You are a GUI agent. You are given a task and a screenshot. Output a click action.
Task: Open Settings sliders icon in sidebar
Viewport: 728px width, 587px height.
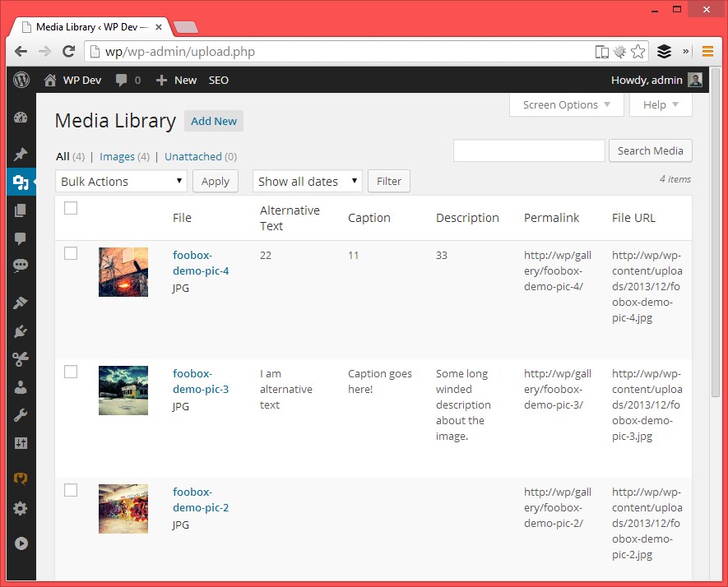tap(21, 443)
